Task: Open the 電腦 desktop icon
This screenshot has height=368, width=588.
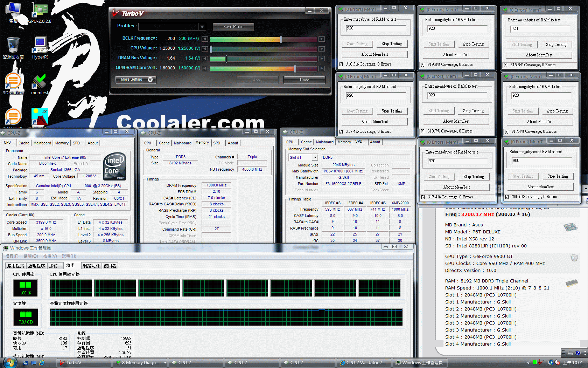Action: 13,12
